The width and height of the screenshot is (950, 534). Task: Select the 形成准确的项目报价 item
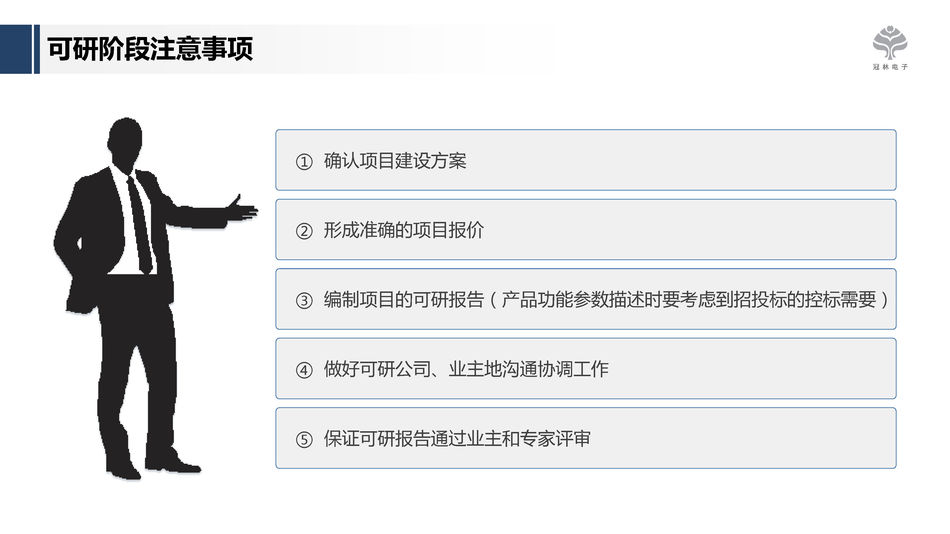404,230
